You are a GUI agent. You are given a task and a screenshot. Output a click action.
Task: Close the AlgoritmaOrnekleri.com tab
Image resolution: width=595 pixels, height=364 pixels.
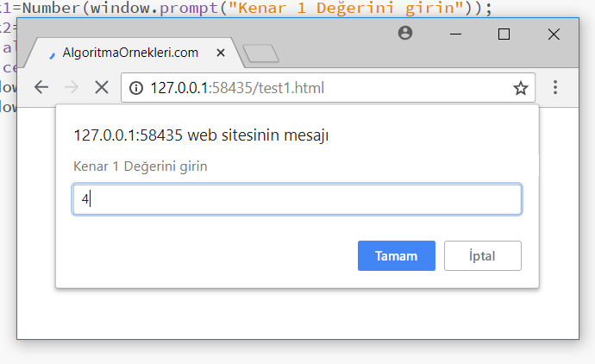221,53
